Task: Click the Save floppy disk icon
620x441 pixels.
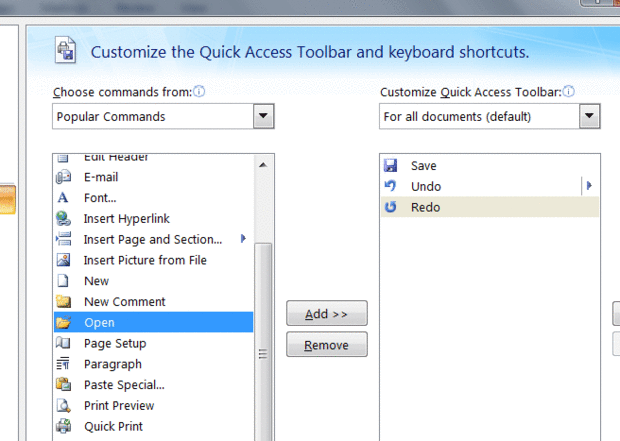Action: coord(390,166)
